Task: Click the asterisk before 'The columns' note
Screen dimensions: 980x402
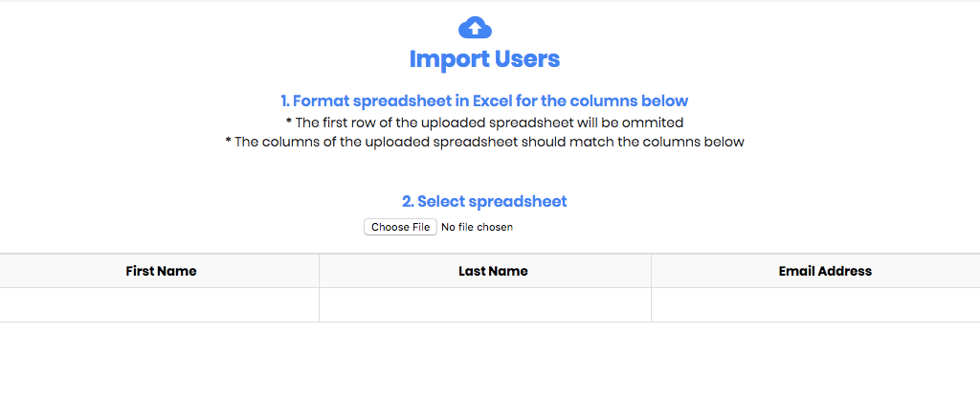Action: [x=228, y=140]
